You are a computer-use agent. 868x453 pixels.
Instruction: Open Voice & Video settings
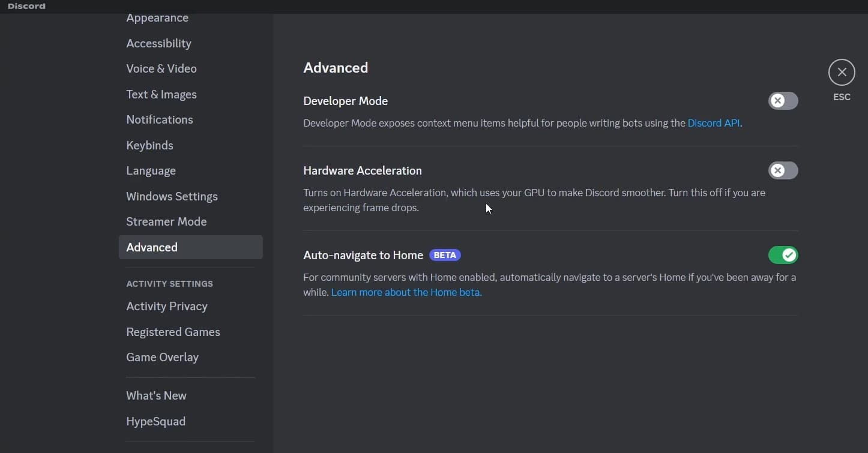161,68
